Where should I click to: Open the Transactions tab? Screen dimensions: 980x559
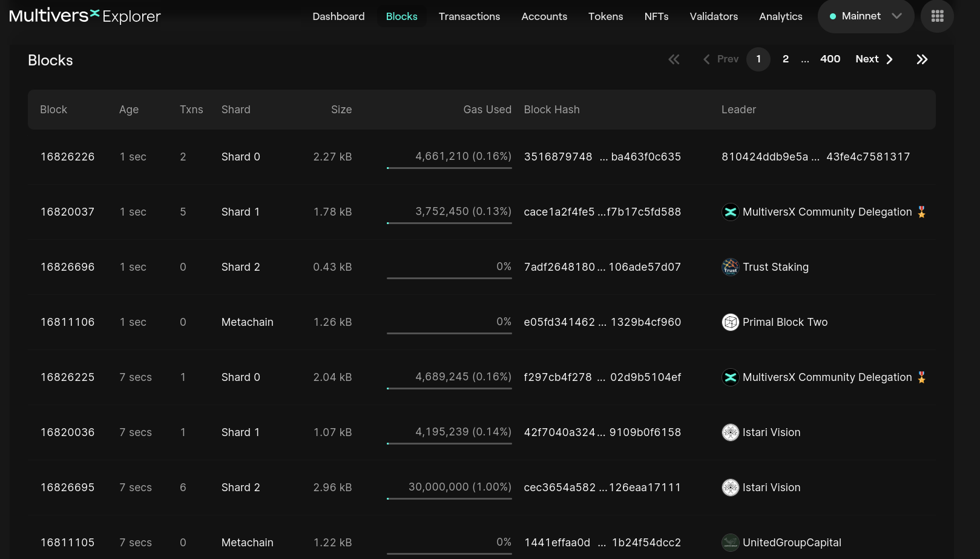[x=469, y=16]
